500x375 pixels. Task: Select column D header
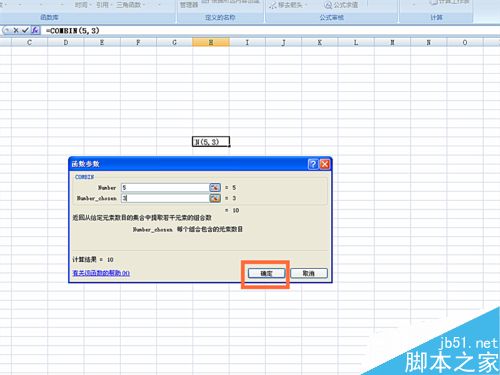click(x=66, y=42)
